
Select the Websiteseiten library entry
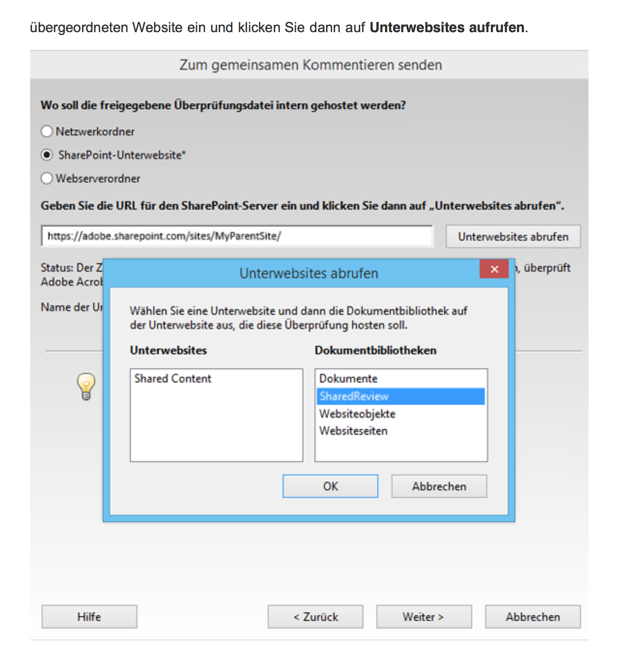353,431
